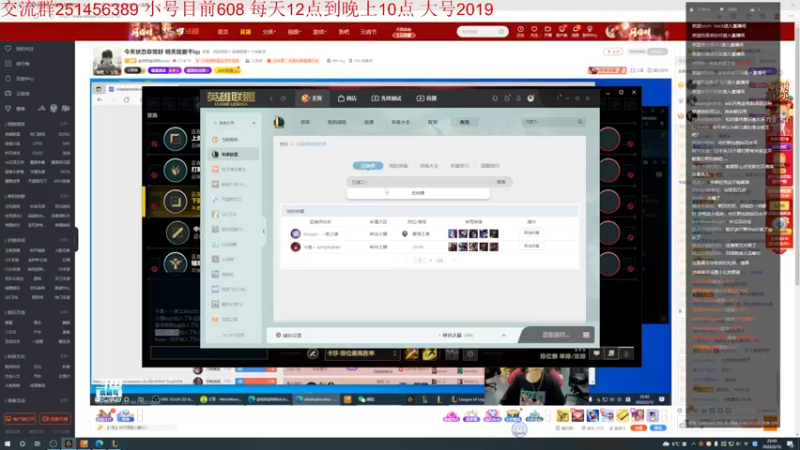The image size is (800, 450).
Task: Click 元宵节 in Douyu navigation
Action: pyautogui.click(x=368, y=32)
